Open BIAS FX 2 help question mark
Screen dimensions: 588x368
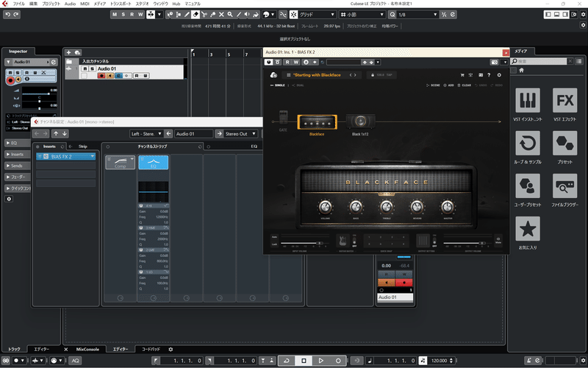(x=489, y=75)
